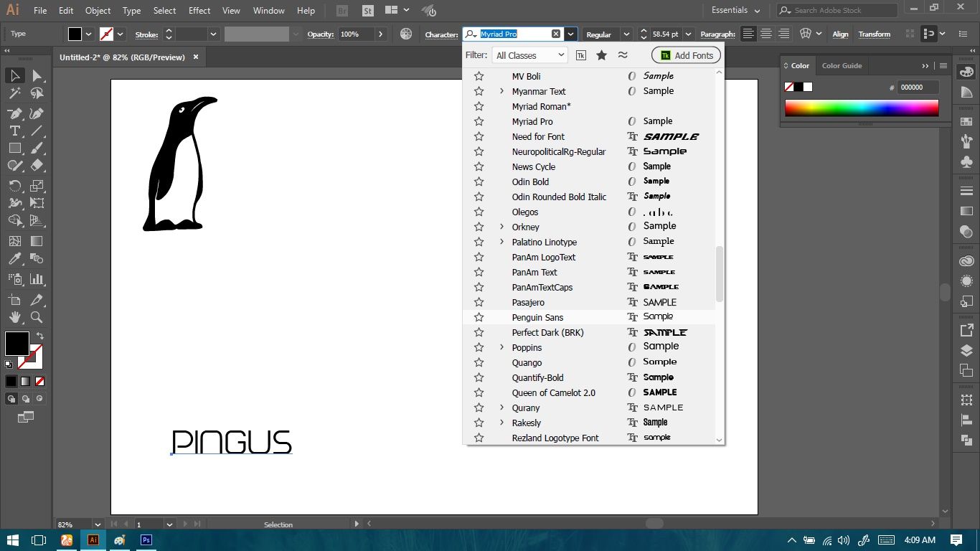Select the Curvature tool
This screenshot has width=980, height=551.
tap(37, 113)
